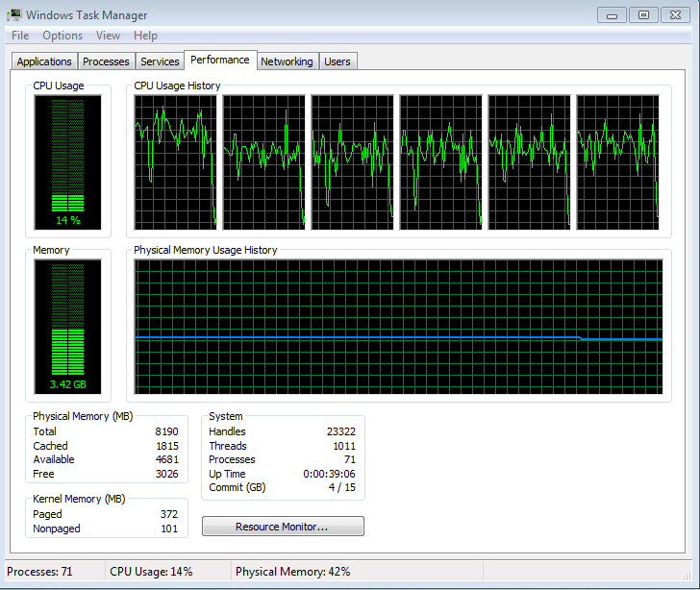Click the Commit (GB) value 4 / 15
The image size is (700, 590).
click(342, 487)
